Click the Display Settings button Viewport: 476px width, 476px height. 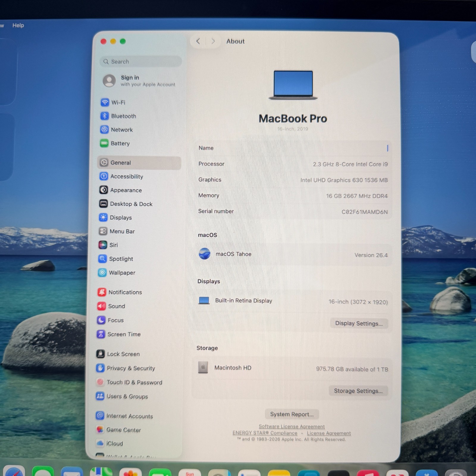(359, 323)
